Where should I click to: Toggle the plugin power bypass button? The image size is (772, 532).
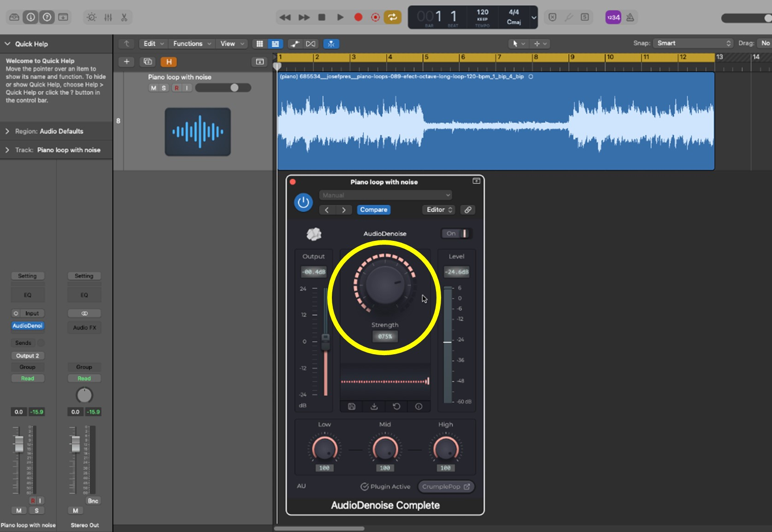pos(303,203)
